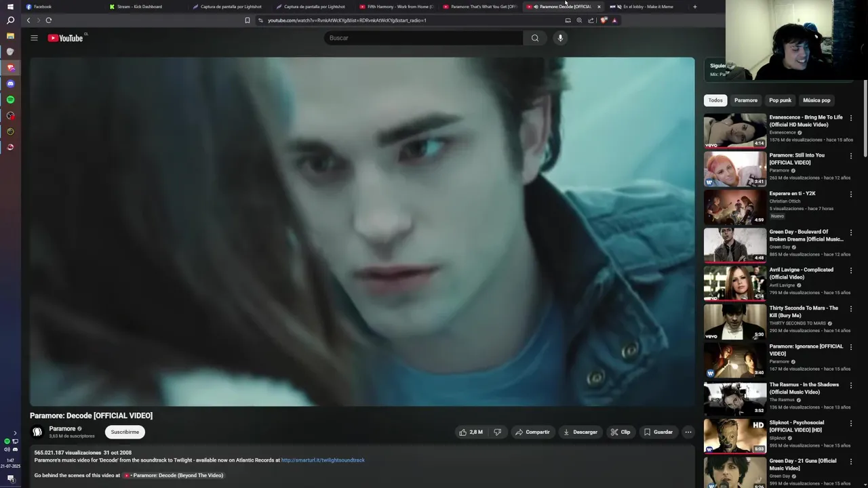The width and height of the screenshot is (868, 488).
Task: Play Avril Lavigne Complicated video title
Action: pyautogui.click(x=802, y=273)
